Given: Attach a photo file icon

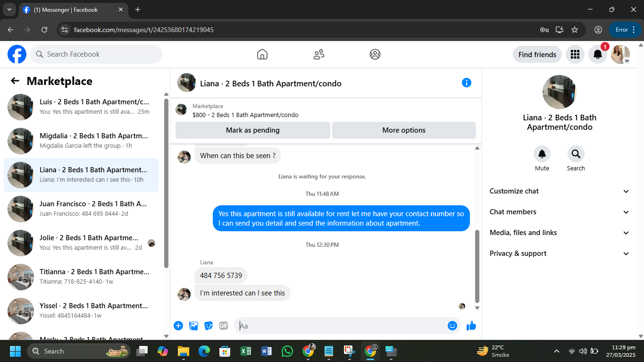Looking at the screenshot, I should pyautogui.click(x=193, y=326).
